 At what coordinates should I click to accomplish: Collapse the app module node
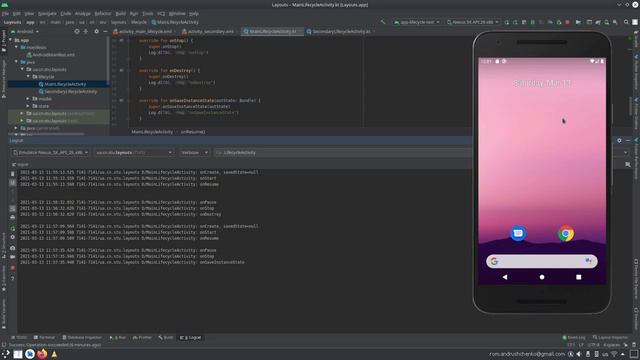[10, 40]
